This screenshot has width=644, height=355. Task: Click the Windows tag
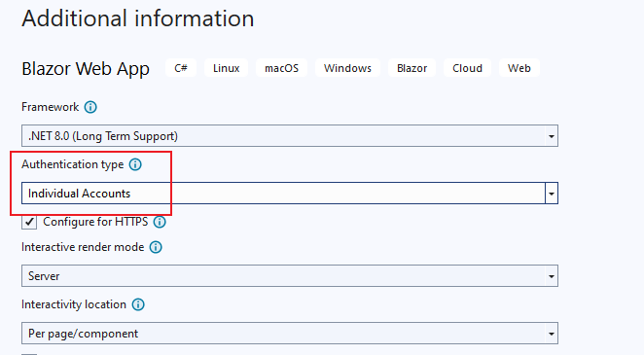coord(347,68)
